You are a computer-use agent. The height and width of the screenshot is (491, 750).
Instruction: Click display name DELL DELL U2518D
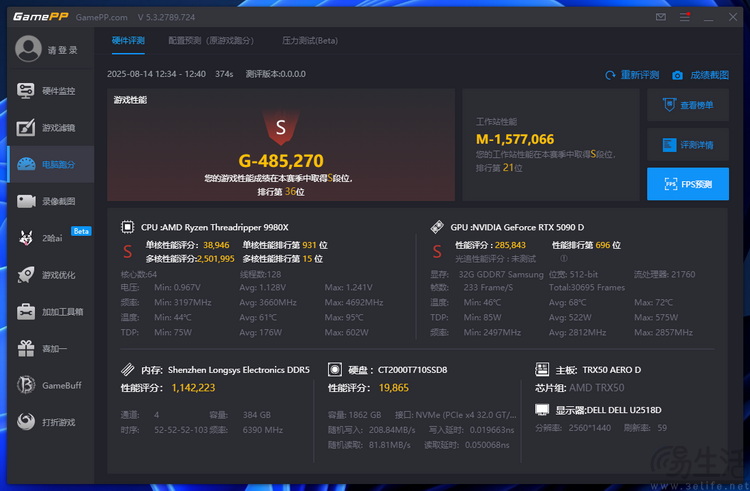(624, 410)
